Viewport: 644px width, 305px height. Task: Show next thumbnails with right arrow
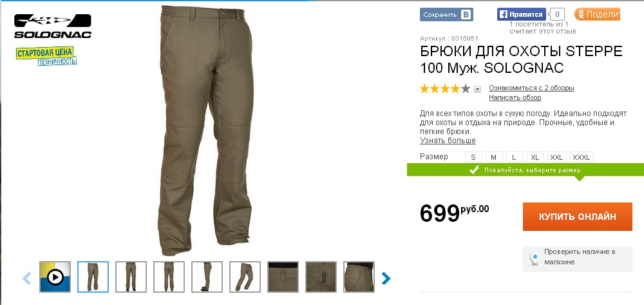[386, 279]
